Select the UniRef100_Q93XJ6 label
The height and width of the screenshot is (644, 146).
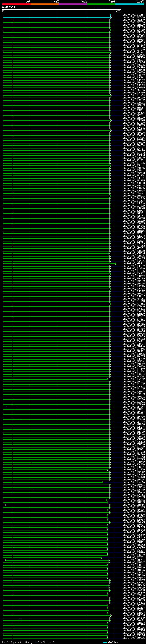pos(134,306)
